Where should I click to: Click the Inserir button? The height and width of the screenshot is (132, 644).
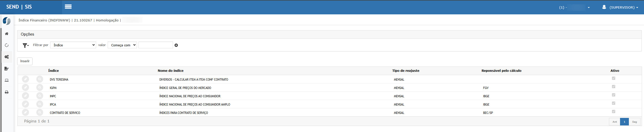point(25,61)
